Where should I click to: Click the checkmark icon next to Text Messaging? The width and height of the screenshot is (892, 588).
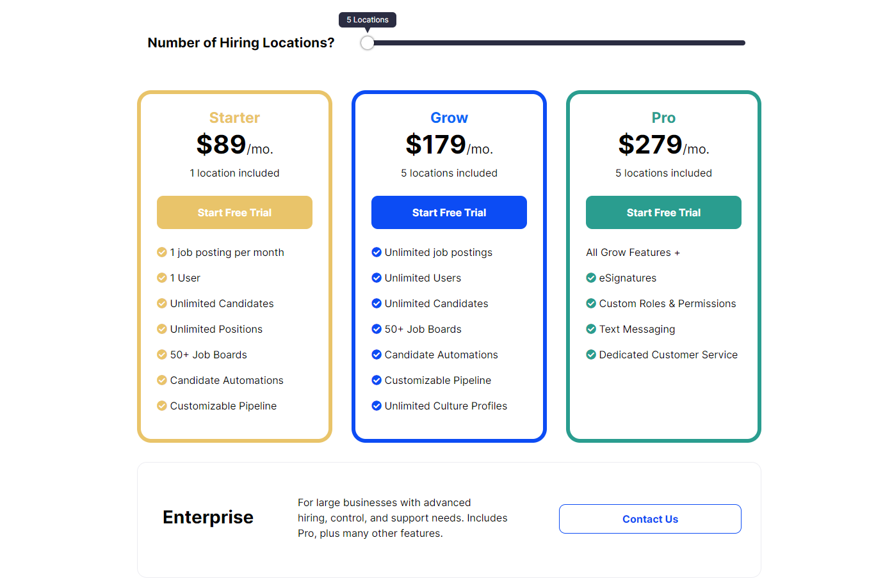click(x=591, y=329)
